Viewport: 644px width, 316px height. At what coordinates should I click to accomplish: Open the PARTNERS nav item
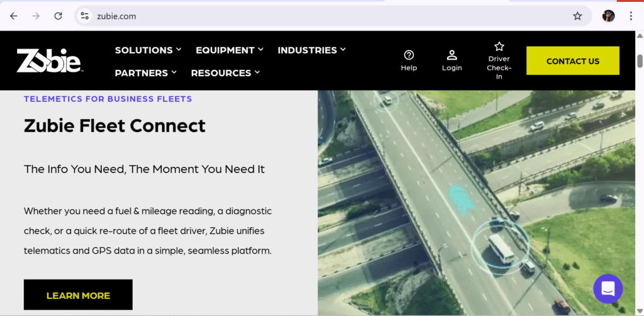pyautogui.click(x=142, y=73)
